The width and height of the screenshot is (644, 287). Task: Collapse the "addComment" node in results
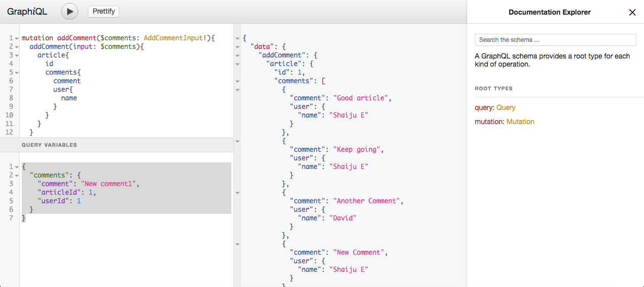click(x=238, y=55)
